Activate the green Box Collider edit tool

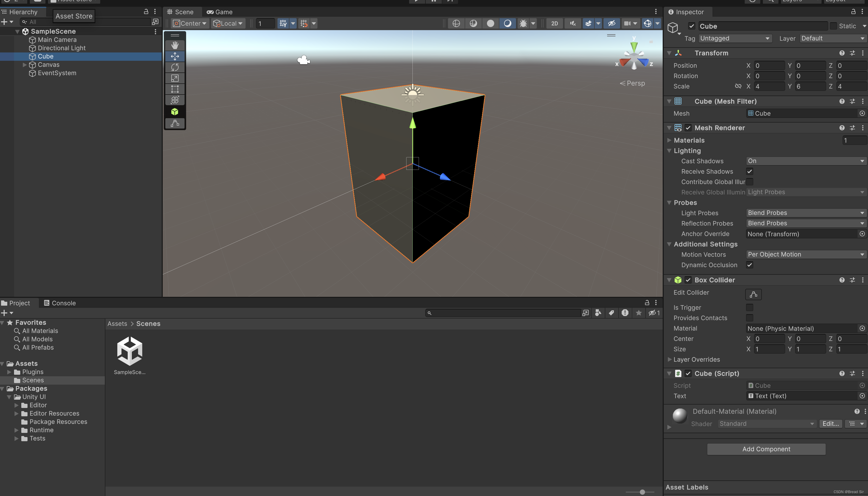tap(175, 112)
